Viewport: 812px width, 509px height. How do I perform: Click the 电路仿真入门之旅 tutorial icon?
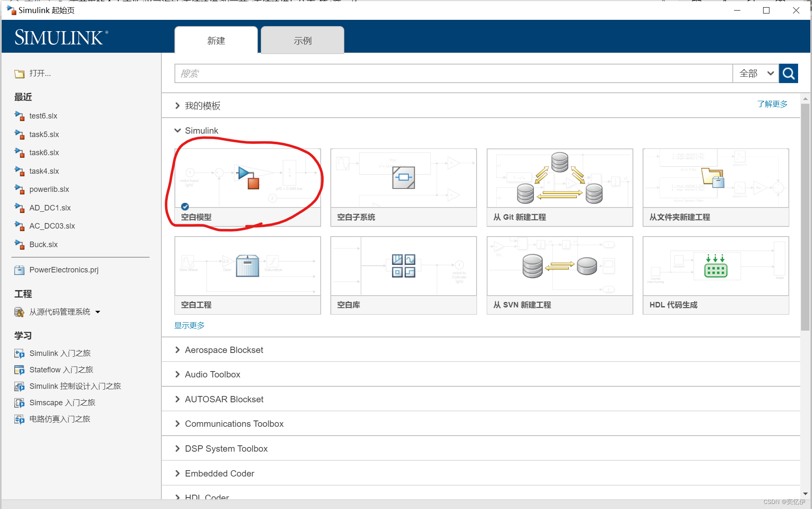19,419
